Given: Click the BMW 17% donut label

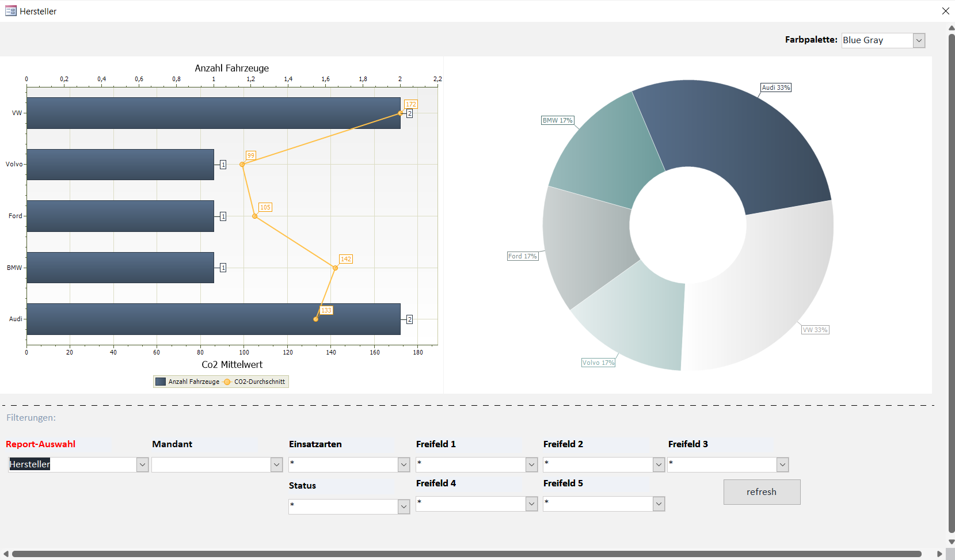Looking at the screenshot, I should [558, 120].
